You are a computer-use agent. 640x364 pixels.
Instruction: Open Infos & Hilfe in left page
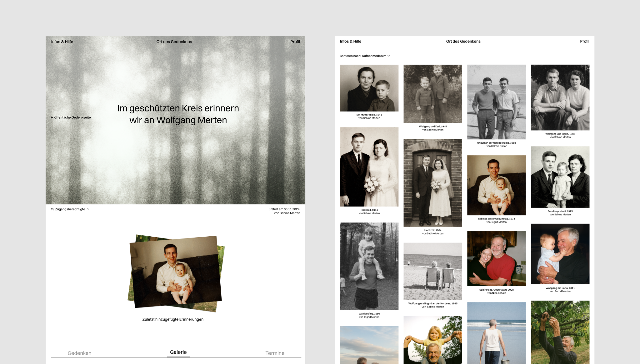62,42
